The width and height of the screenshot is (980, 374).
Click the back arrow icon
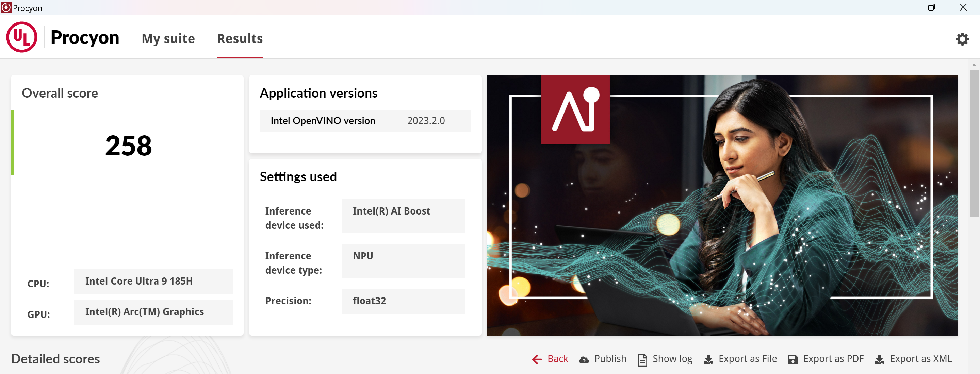(x=537, y=359)
